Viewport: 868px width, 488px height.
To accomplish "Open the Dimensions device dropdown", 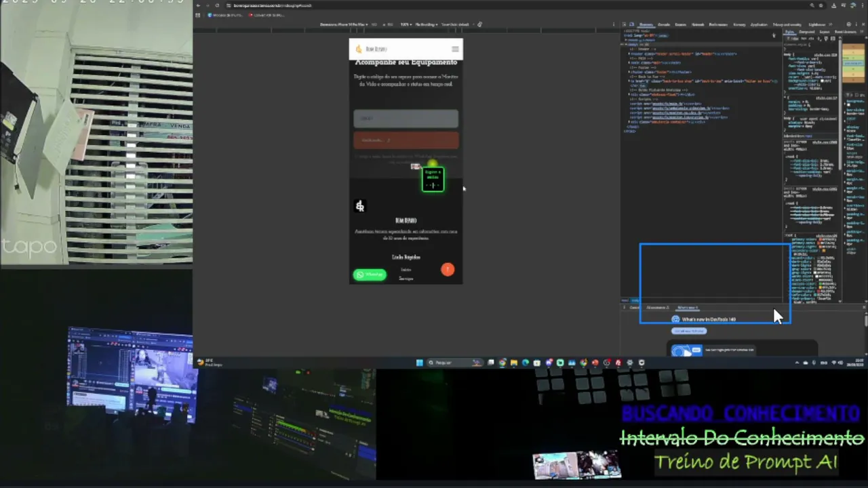I will click(344, 24).
